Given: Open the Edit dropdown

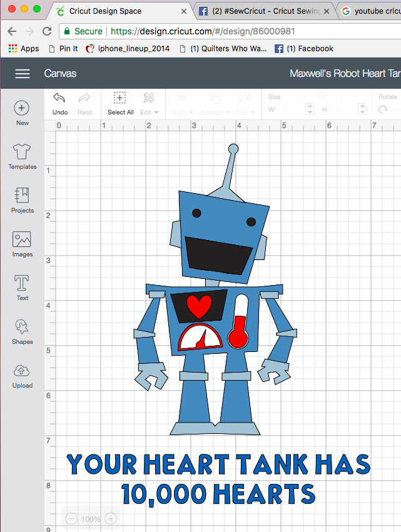Looking at the screenshot, I should pyautogui.click(x=150, y=104).
